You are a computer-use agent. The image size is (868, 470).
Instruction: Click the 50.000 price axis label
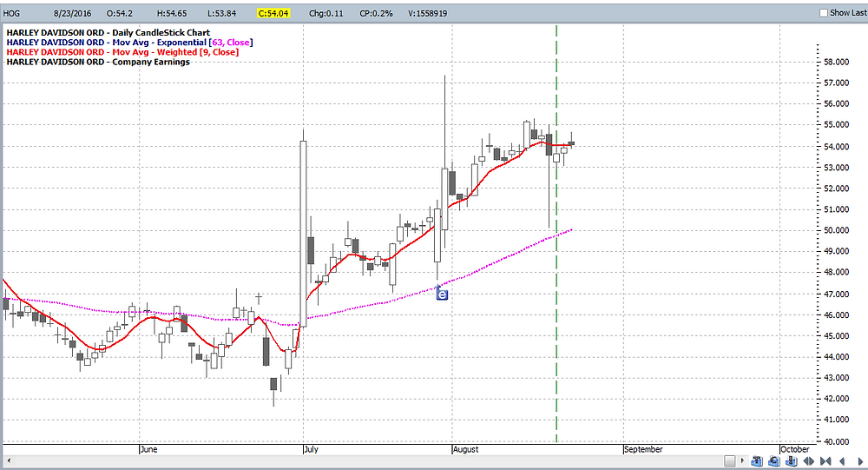point(837,230)
